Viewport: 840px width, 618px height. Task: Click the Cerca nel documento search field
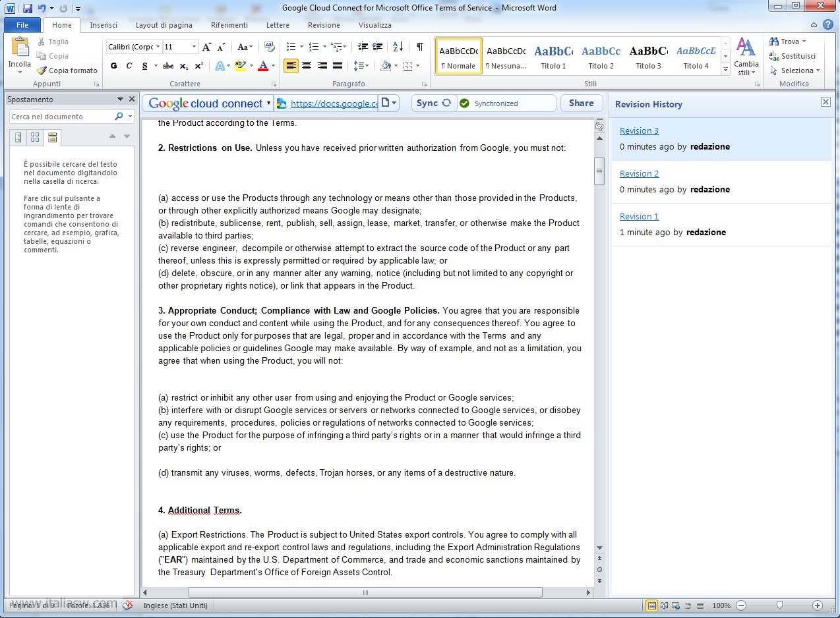(62, 117)
